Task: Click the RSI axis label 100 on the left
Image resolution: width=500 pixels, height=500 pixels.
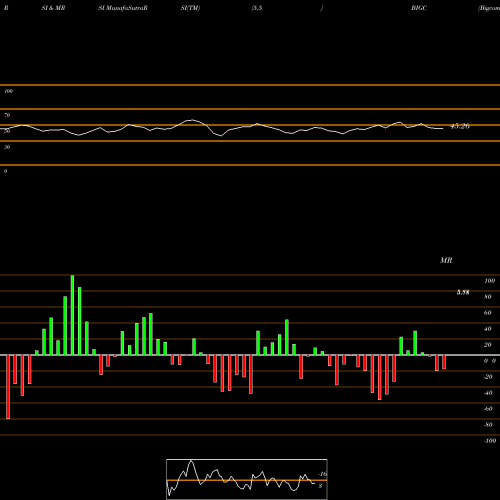Action: coord(8,91)
